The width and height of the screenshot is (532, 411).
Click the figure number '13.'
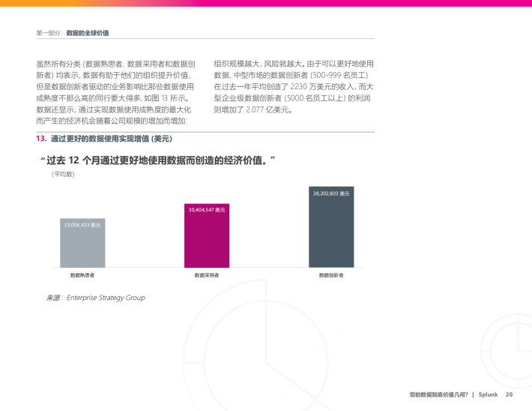pos(41,139)
